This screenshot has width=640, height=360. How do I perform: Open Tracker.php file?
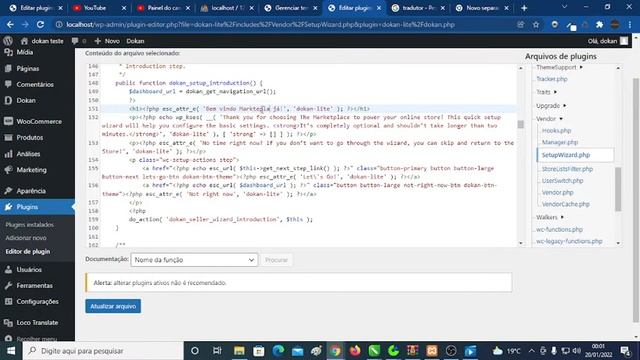551,79
